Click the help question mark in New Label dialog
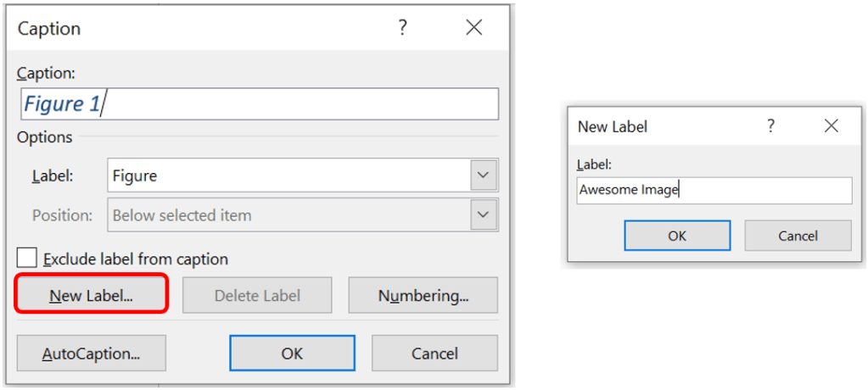Viewport: 868px width, 390px height. [770, 126]
